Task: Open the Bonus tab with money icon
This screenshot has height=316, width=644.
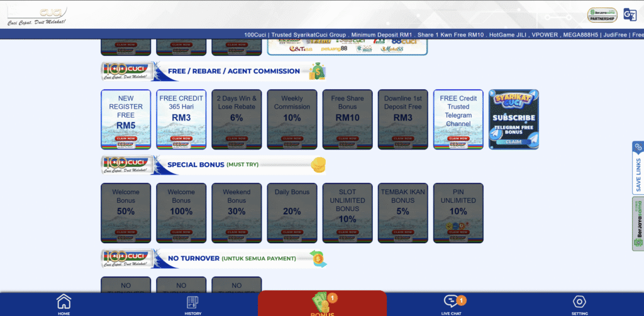Action: coord(323,303)
